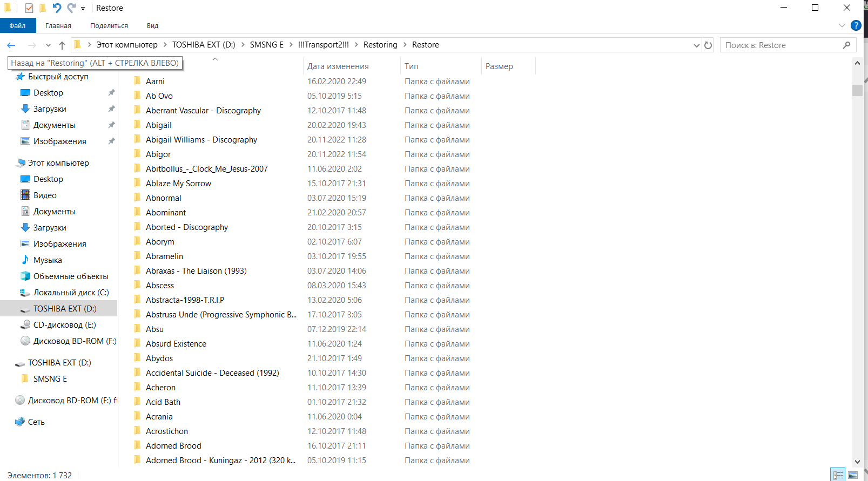
Task: Click the Acrostichon folder icon
Action: tap(137, 431)
